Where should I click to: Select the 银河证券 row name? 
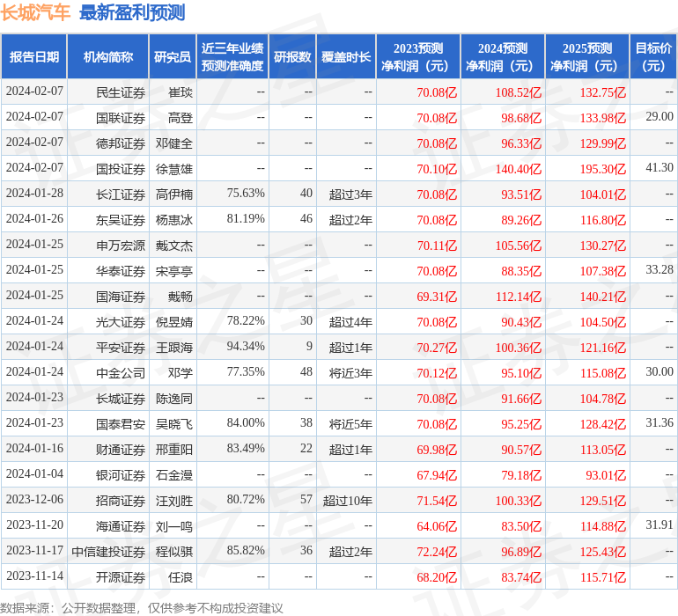click(x=121, y=475)
